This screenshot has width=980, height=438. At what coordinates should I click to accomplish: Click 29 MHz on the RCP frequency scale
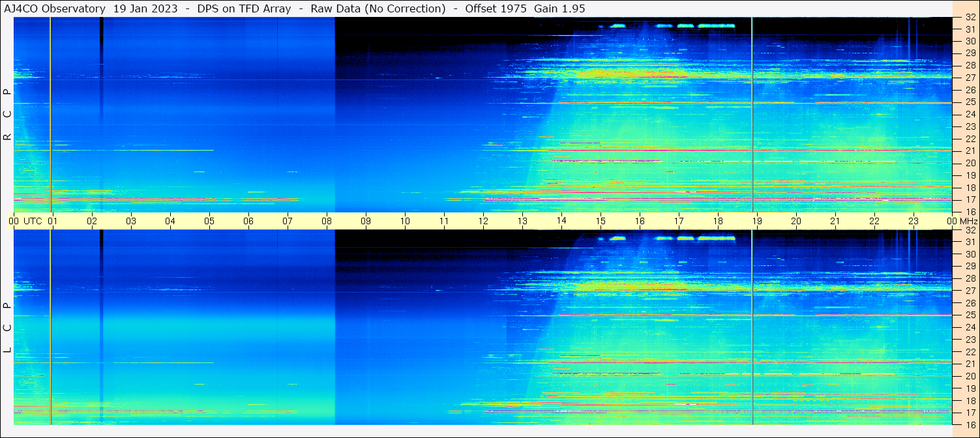970,53
